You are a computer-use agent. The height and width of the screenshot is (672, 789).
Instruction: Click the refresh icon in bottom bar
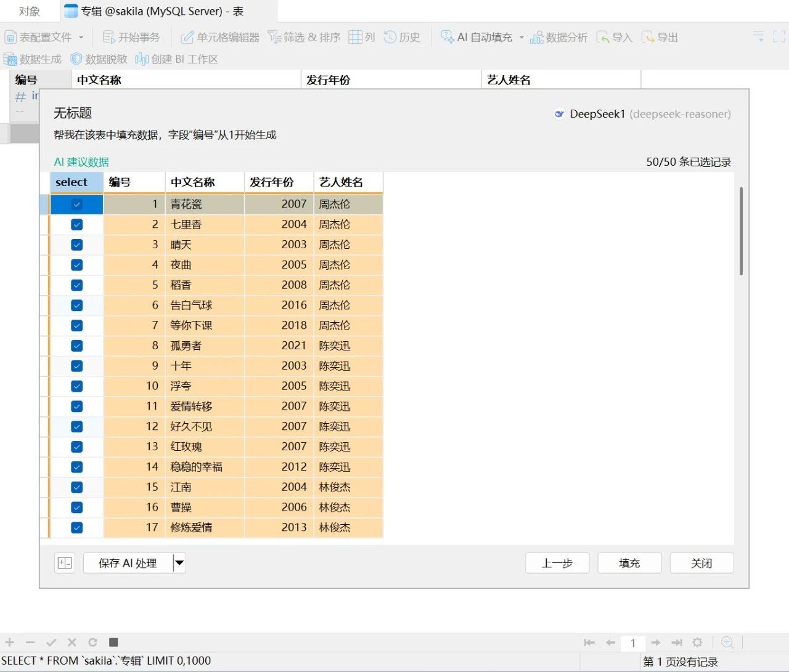tap(93, 642)
